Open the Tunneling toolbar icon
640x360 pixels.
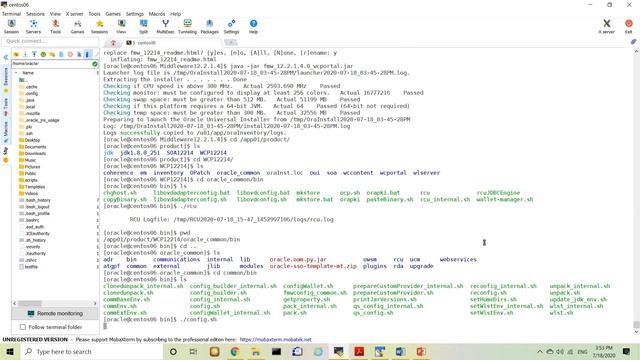pyautogui.click(x=187, y=27)
